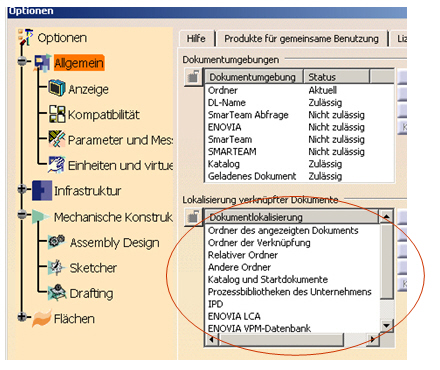Select the Allgemein category icon
Image resolution: width=440 pixels, height=370 pixels.
pos(43,62)
